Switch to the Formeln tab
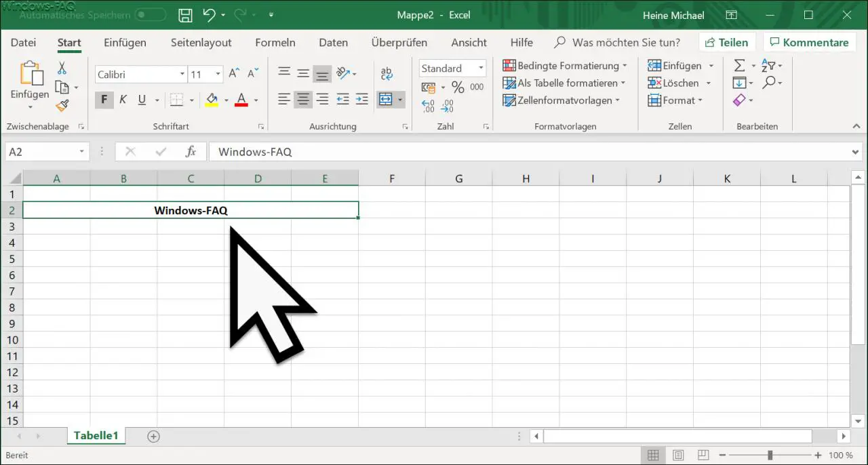868x465 pixels. tap(275, 42)
